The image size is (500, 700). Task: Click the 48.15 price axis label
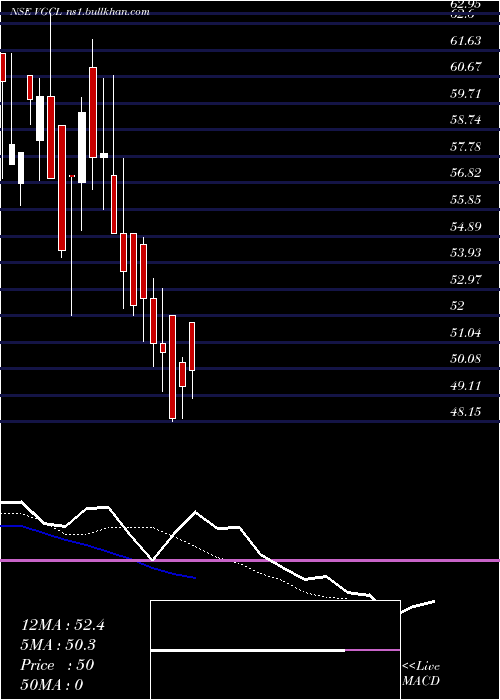click(x=466, y=412)
